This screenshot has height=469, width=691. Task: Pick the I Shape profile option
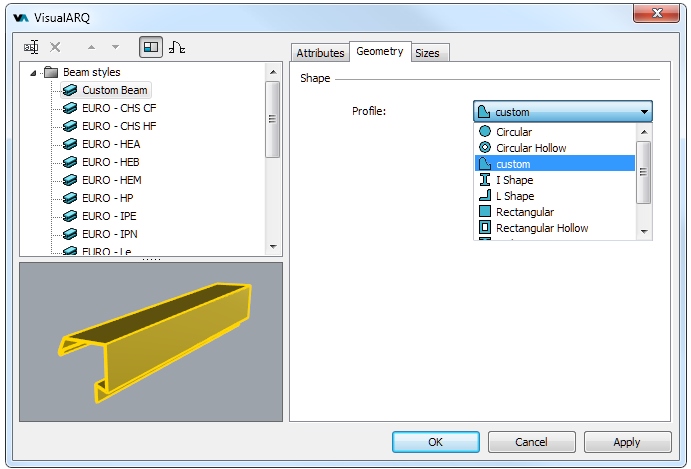pos(514,180)
